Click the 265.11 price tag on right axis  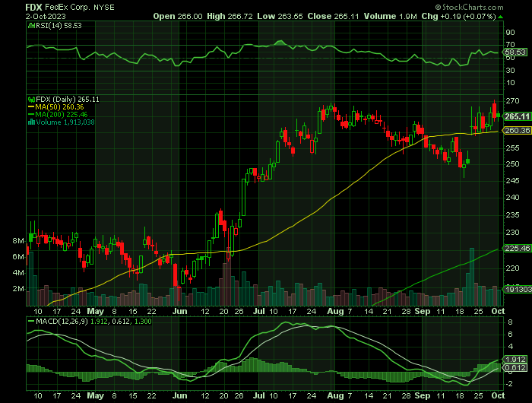(517, 116)
